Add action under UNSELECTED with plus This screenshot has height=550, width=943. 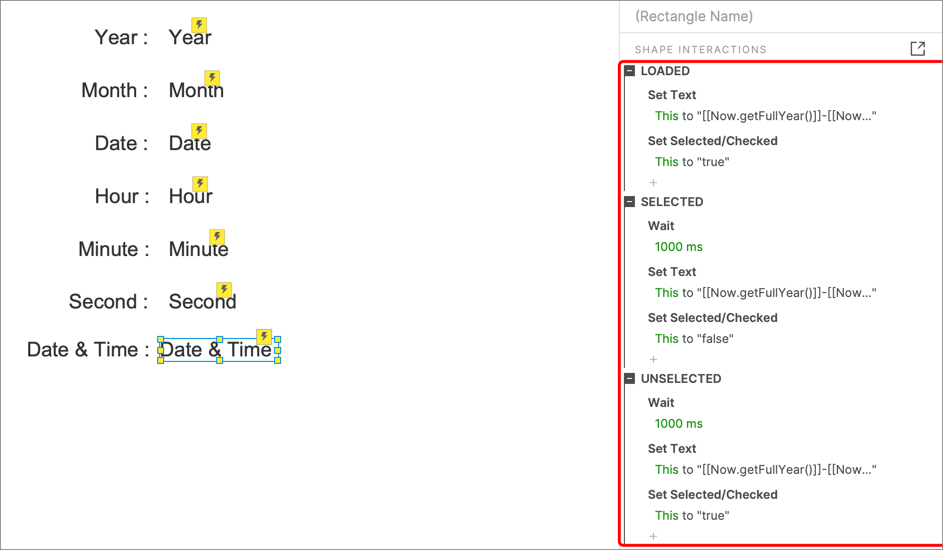pos(653,536)
